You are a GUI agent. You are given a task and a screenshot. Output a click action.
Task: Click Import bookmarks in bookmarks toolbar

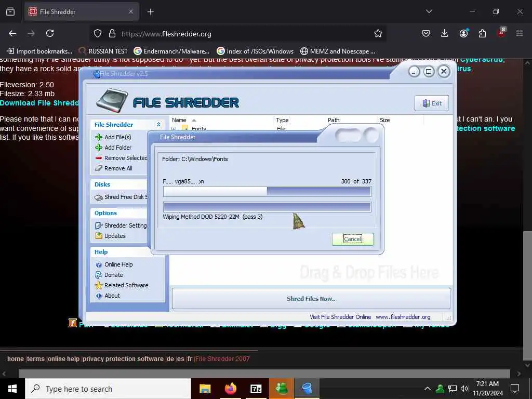(x=39, y=51)
